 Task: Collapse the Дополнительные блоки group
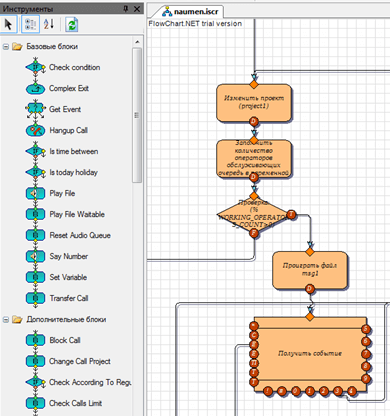coord(6,320)
